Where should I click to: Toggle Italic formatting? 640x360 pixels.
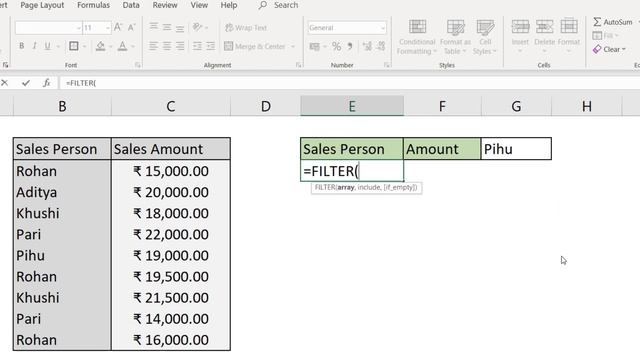pos(34,46)
